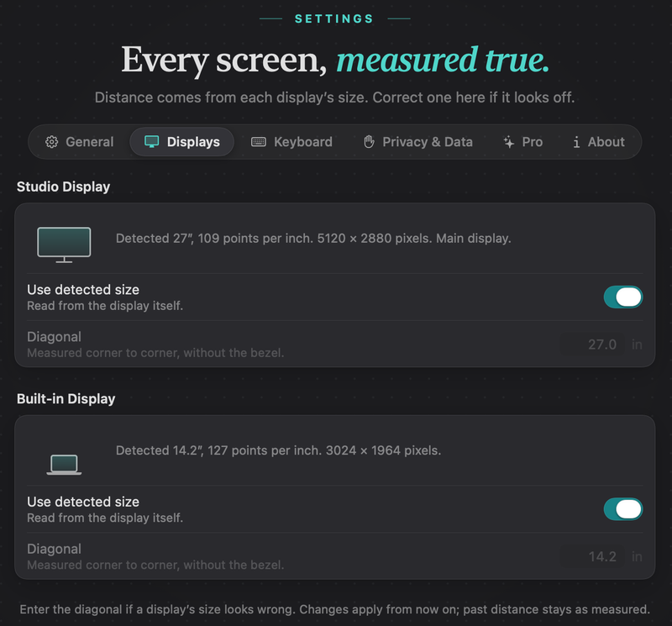Toggle Use detected size for Studio Display
This screenshot has width=672, height=626.
(x=622, y=297)
